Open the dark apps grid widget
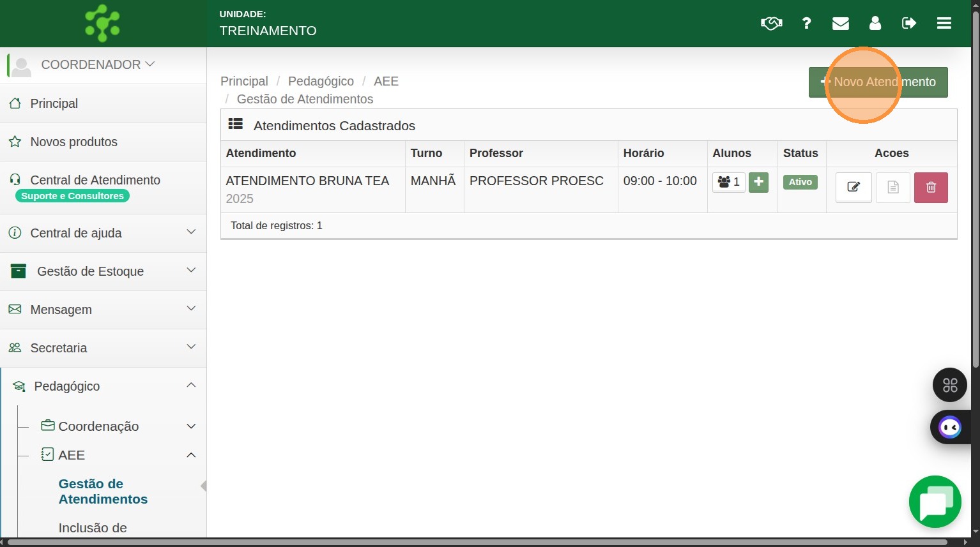The height and width of the screenshot is (547, 980). pyautogui.click(x=950, y=385)
